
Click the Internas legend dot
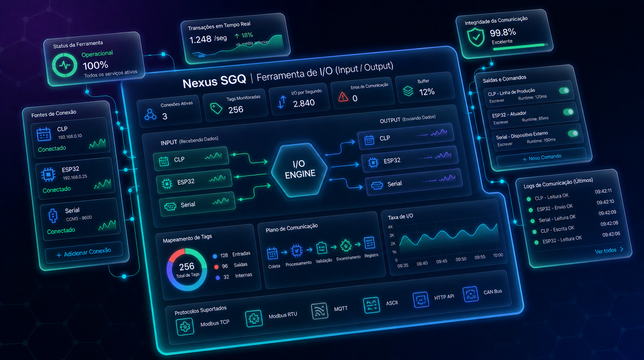click(218, 277)
